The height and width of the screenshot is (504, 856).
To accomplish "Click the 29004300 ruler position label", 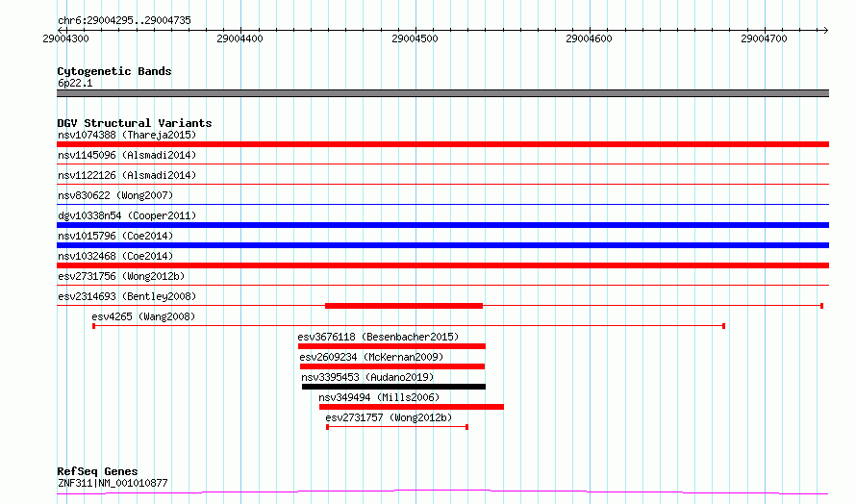I will [65, 38].
